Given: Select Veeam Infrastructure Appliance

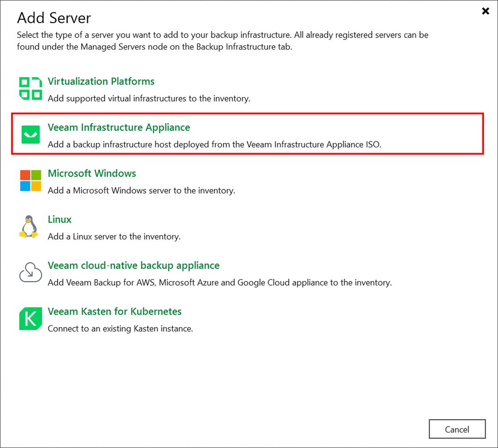Looking at the screenshot, I should (x=118, y=127).
